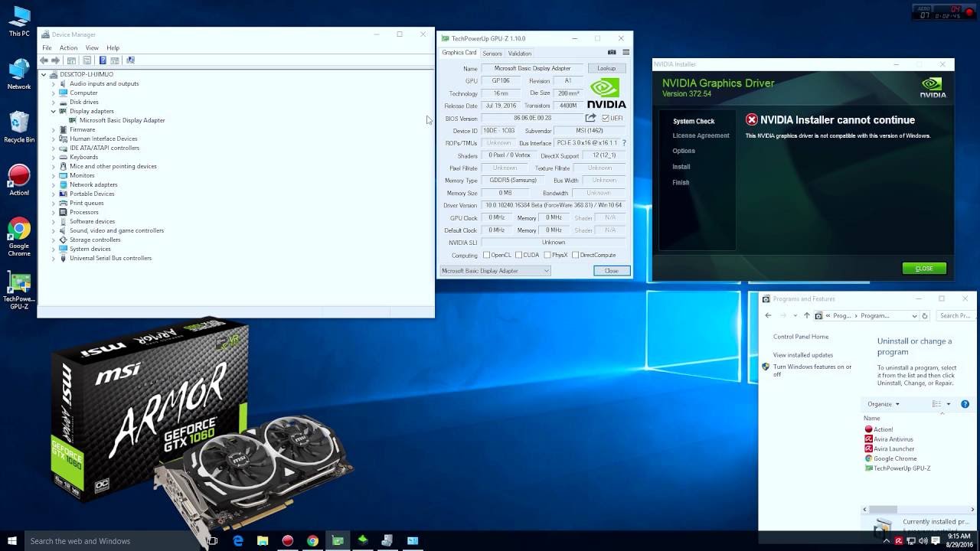Open the view options dropdown arrow

click(948, 404)
